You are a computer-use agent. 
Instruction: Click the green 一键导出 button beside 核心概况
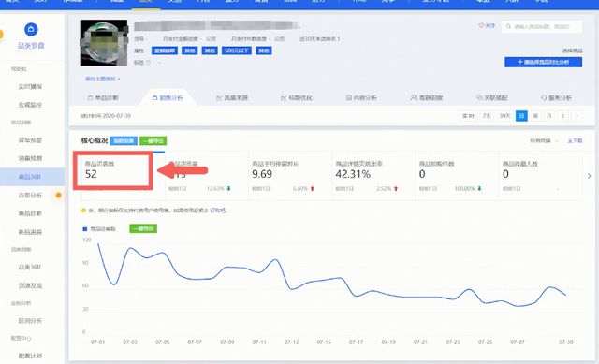[153, 141]
